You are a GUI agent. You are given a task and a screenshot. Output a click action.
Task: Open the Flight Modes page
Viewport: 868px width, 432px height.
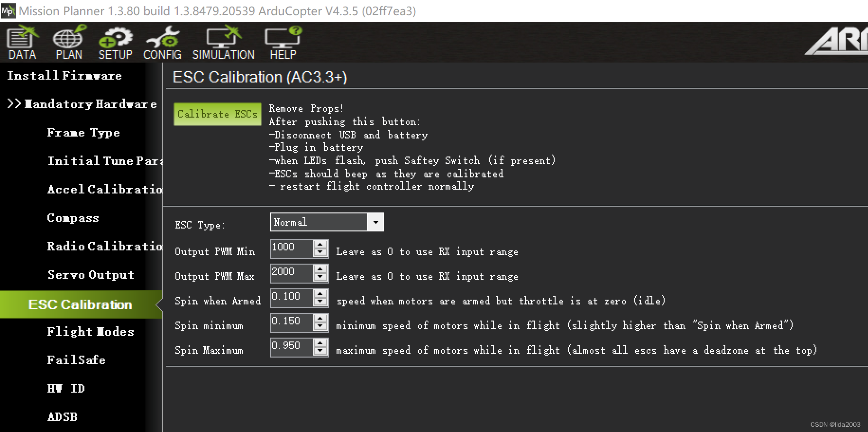coord(91,332)
